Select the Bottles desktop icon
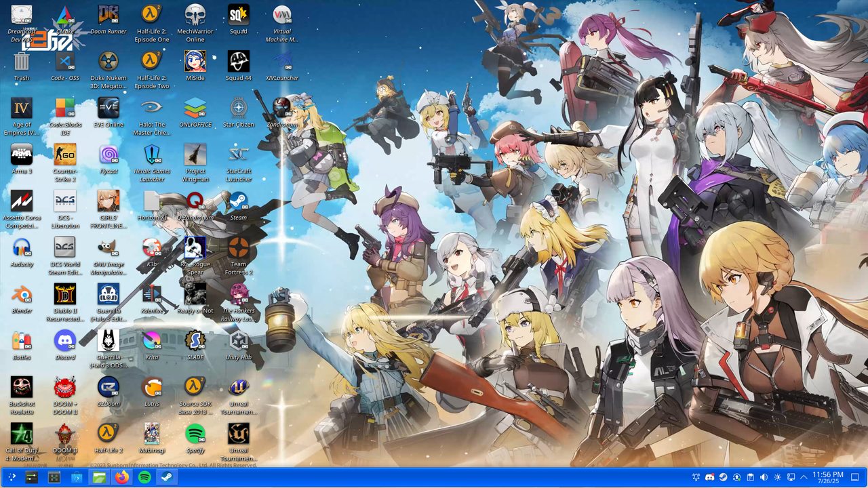The image size is (868, 488). coord(22,341)
